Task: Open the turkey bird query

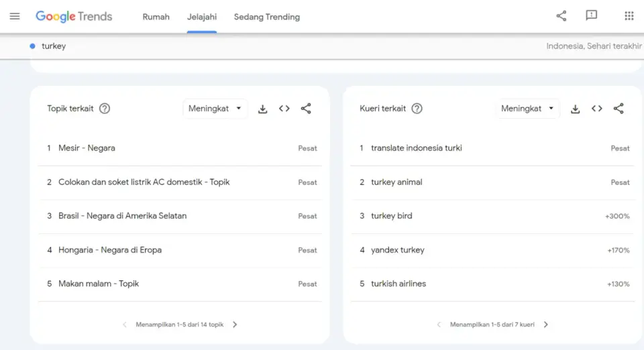Action: pyautogui.click(x=492, y=216)
